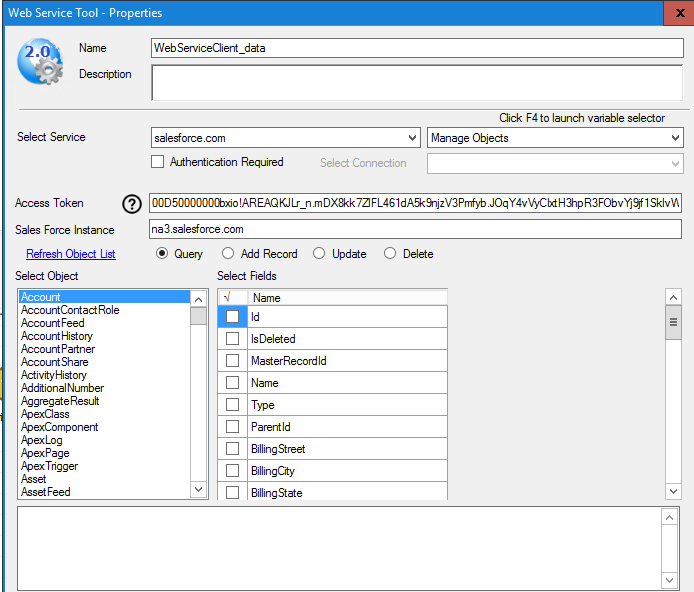Viewport: 694px width, 592px height.
Task: Select AdditionalNumber object
Action: (x=104, y=388)
